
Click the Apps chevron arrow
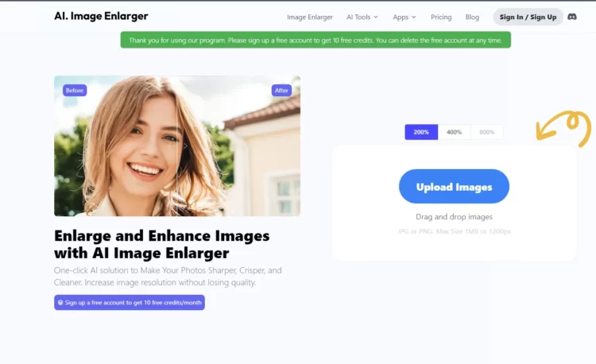tap(413, 17)
